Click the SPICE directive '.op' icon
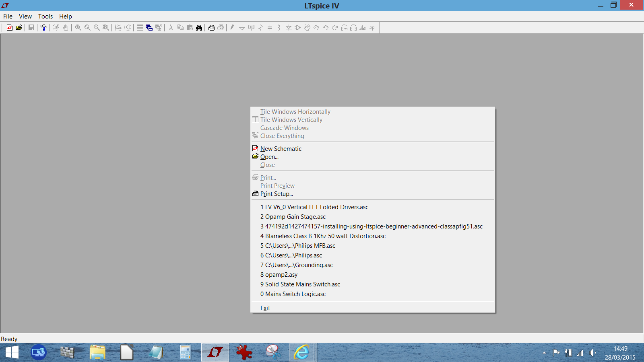 (372, 28)
